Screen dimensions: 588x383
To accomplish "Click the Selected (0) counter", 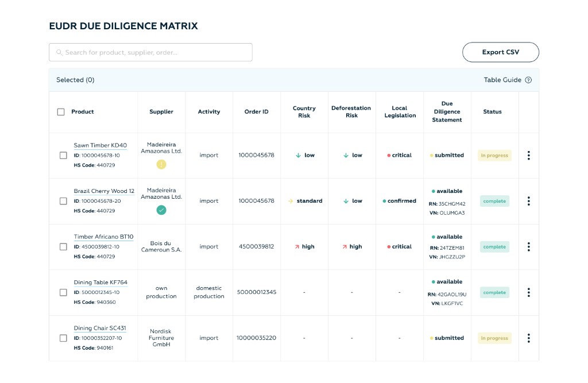I will tap(75, 80).
